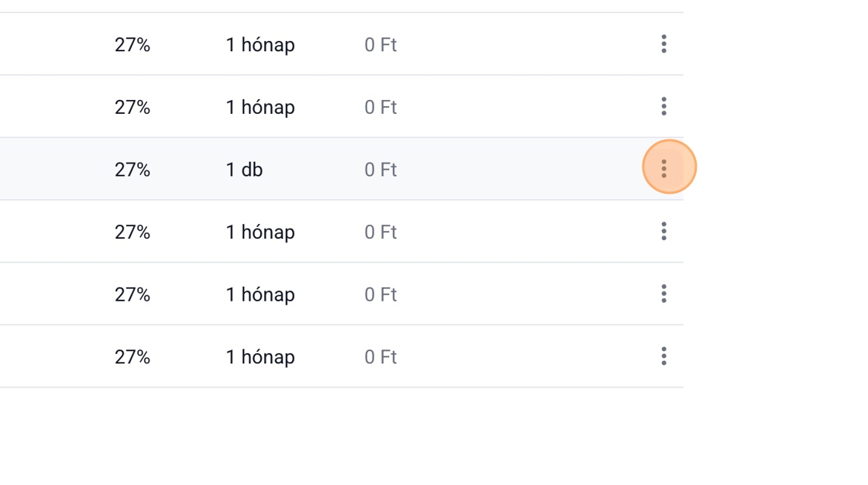Image resolution: width=868 pixels, height=485 pixels.
Task: Click '1 hónap' in the second row
Action: pos(260,107)
